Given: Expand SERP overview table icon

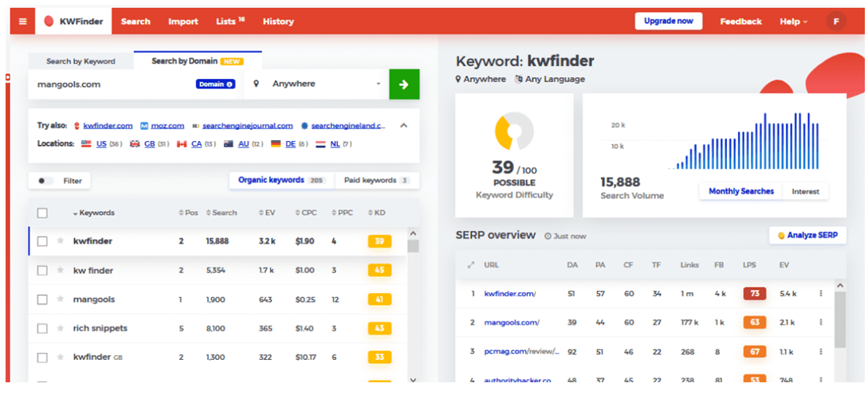Looking at the screenshot, I should coord(471,265).
